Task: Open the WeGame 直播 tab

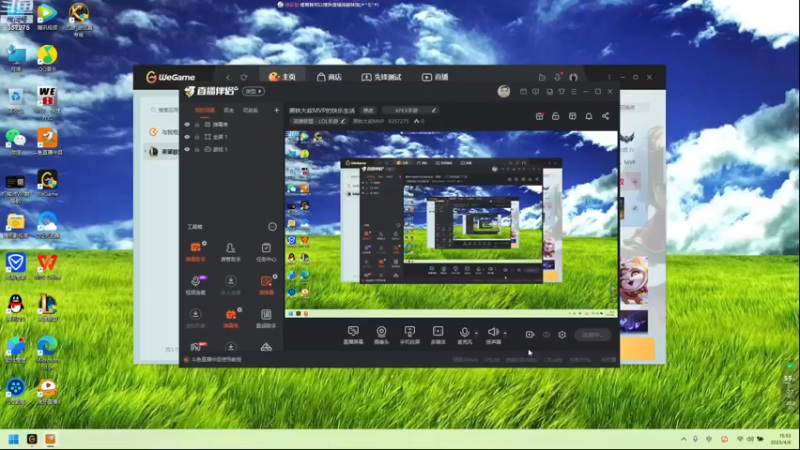Action: pyautogui.click(x=435, y=77)
